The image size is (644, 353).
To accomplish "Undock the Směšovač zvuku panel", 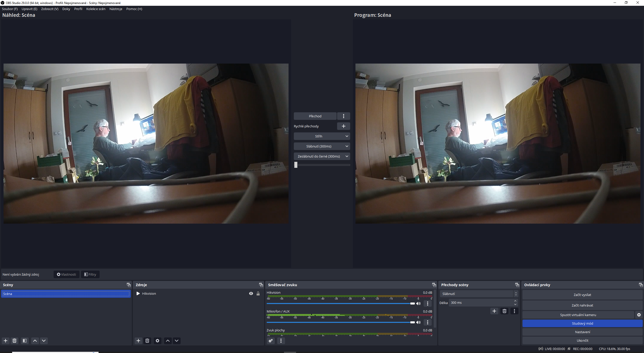I will 434,285.
